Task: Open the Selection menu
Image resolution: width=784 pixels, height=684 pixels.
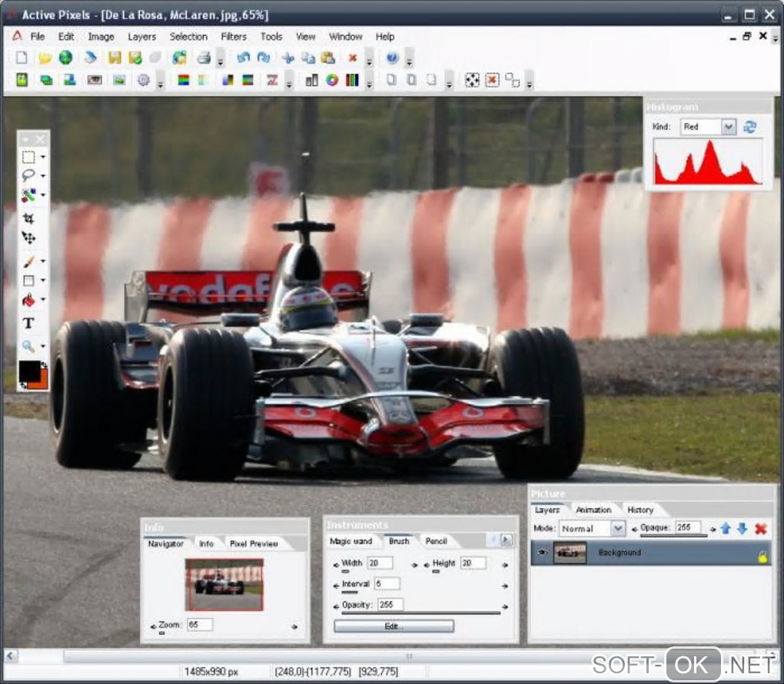Action: pyautogui.click(x=188, y=36)
